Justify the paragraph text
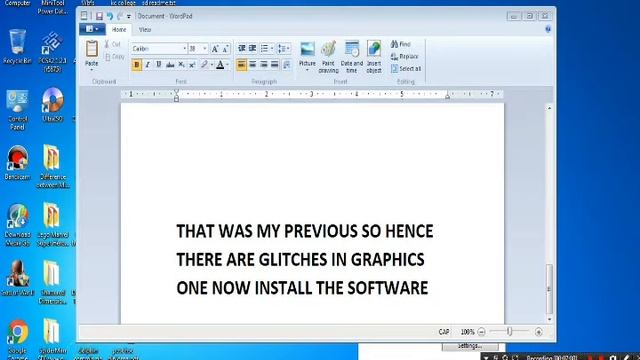Viewport: 640px width, 360px height. (x=275, y=65)
